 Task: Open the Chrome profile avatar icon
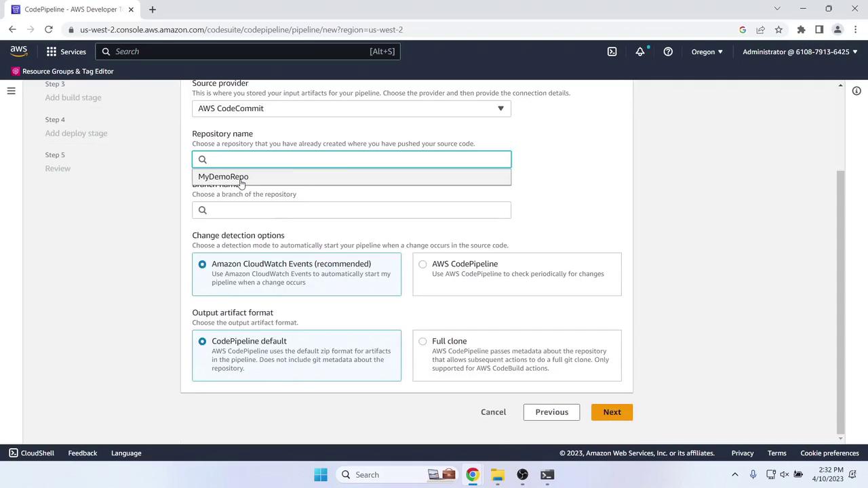click(837, 30)
